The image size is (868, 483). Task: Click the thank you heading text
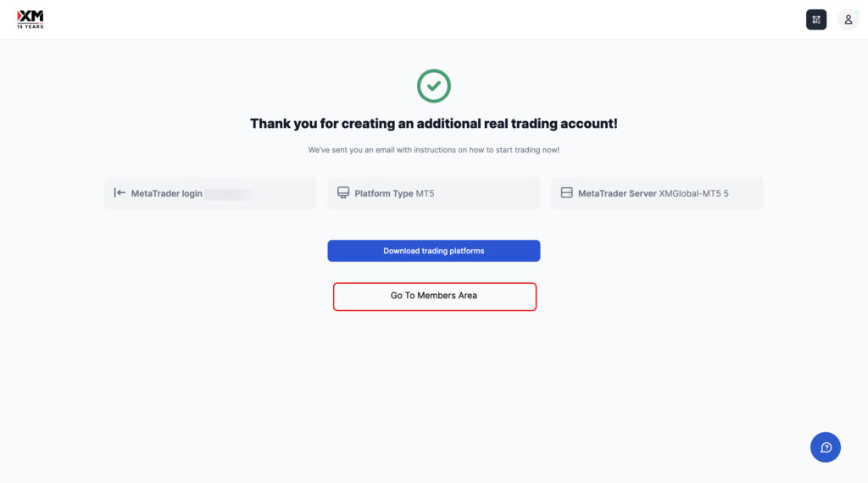[433, 124]
